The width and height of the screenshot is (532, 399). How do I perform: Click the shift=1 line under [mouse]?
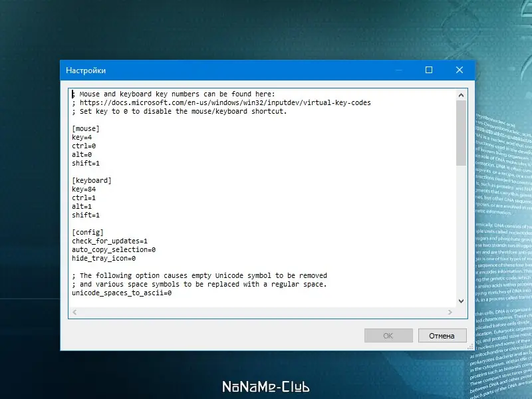pos(86,163)
